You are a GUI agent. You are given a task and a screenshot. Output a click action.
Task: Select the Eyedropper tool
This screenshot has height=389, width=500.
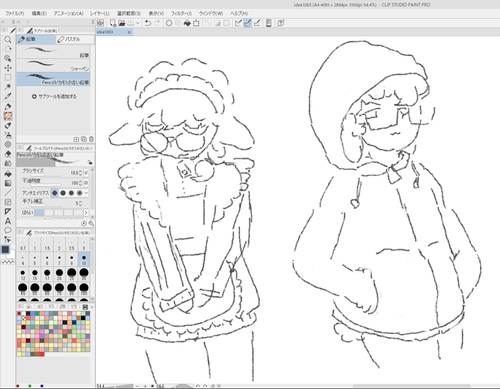click(x=8, y=96)
